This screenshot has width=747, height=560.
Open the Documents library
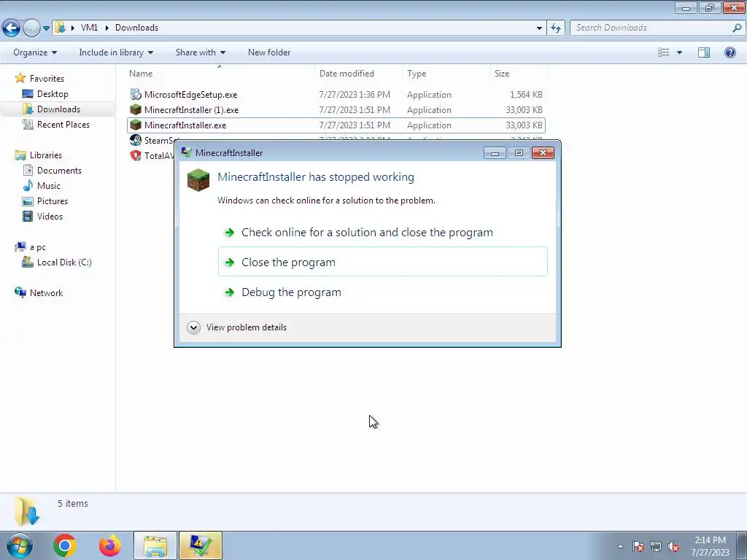click(53, 171)
